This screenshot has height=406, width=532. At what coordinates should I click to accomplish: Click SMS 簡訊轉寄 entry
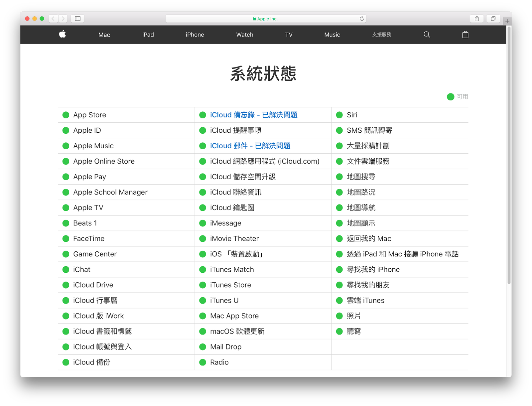[x=369, y=130]
